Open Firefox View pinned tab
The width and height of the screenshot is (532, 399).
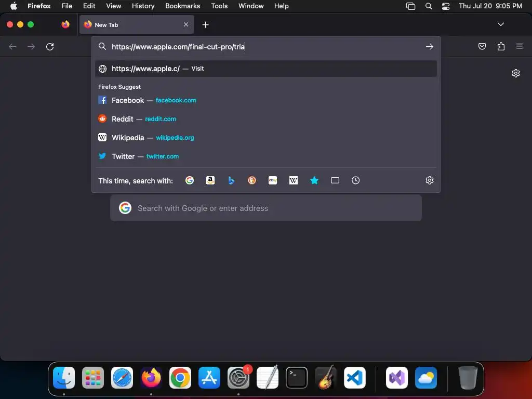coord(65,24)
